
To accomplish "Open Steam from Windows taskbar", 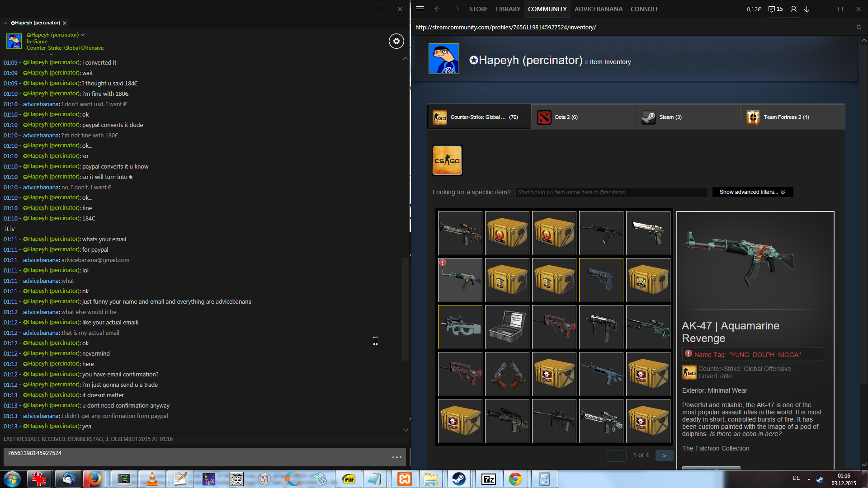I will [459, 479].
